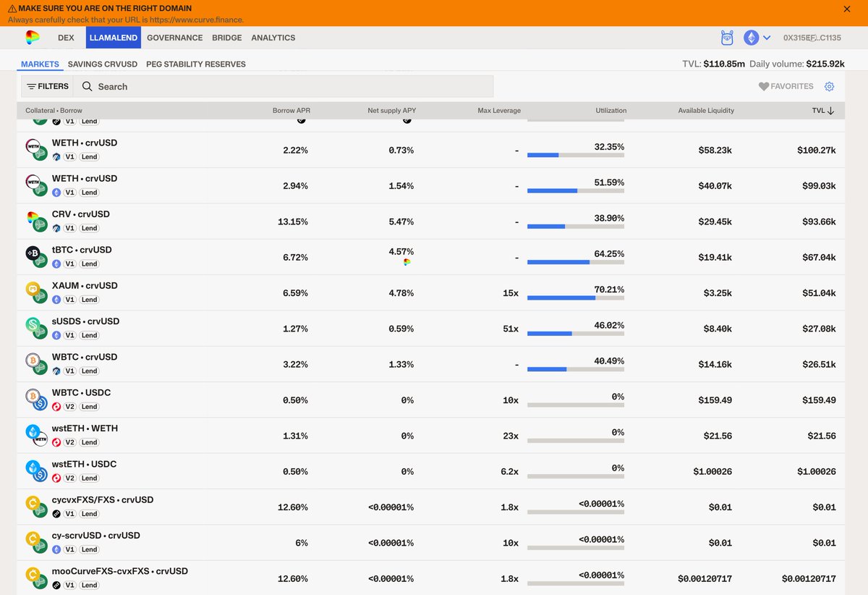Expand the network selector chevron
Viewport: 868px width, 595px height.
(x=767, y=38)
